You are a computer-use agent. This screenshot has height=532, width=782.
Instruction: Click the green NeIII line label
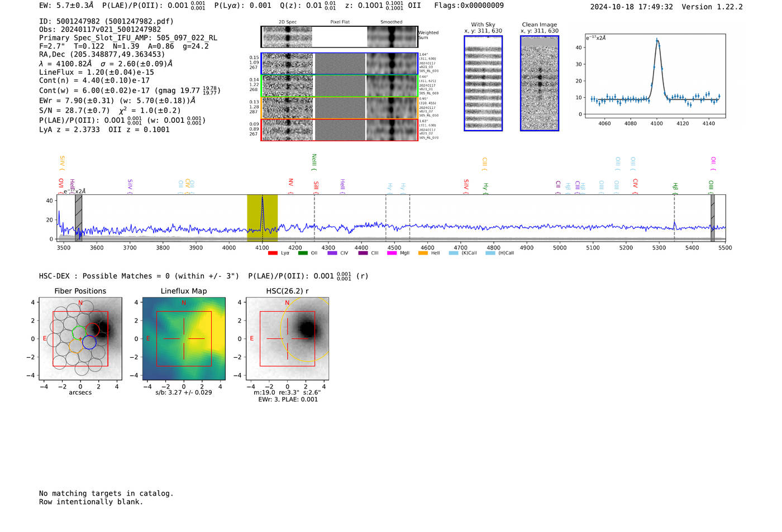click(314, 162)
